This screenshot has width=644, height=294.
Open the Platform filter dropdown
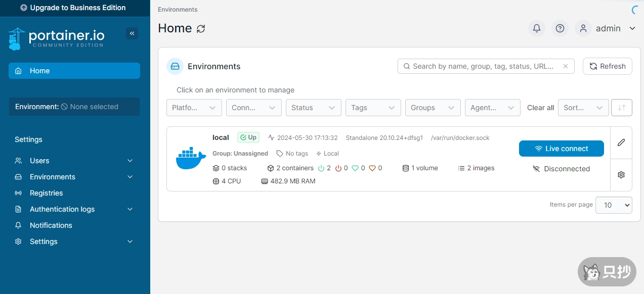click(x=194, y=108)
